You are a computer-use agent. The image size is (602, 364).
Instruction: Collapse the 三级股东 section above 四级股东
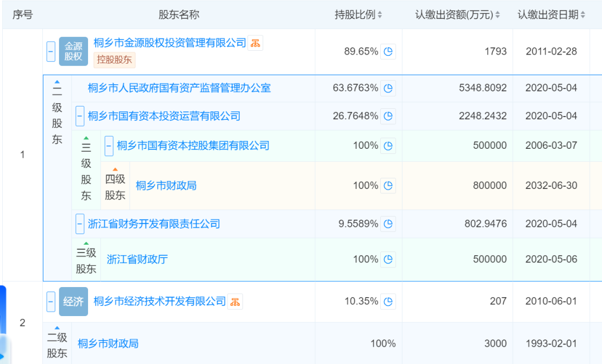tap(86, 138)
